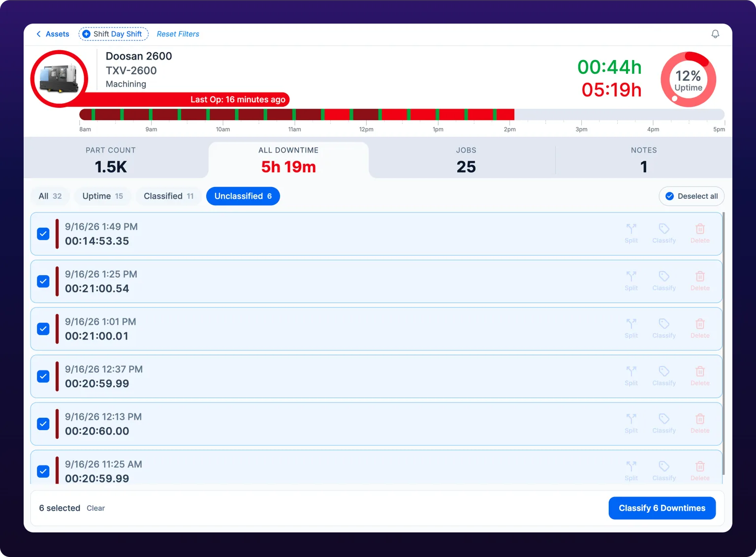Image resolution: width=756 pixels, height=557 pixels.
Task: Split the 1:25 PM downtime entry
Action: pyautogui.click(x=631, y=281)
